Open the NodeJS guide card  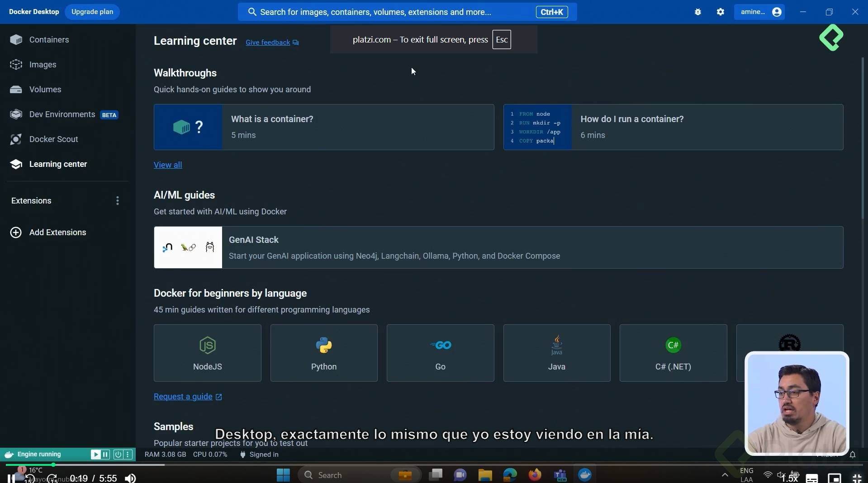[208, 353]
